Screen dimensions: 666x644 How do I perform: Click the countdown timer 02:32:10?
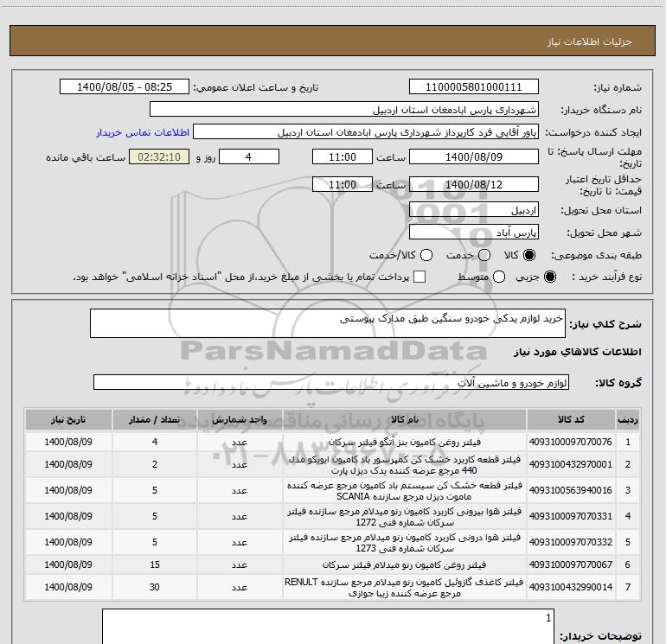tap(159, 156)
